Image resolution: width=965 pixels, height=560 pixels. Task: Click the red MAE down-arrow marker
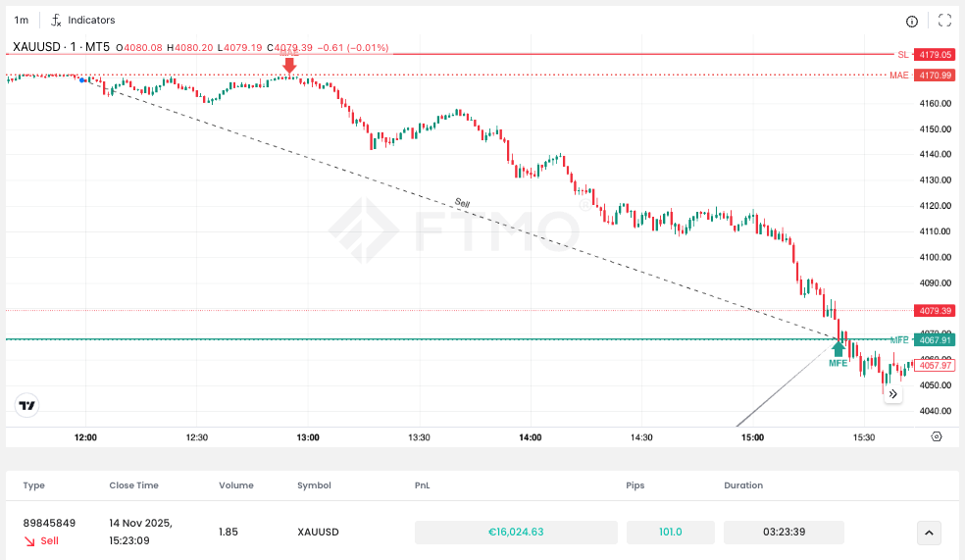click(x=289, y=65)
